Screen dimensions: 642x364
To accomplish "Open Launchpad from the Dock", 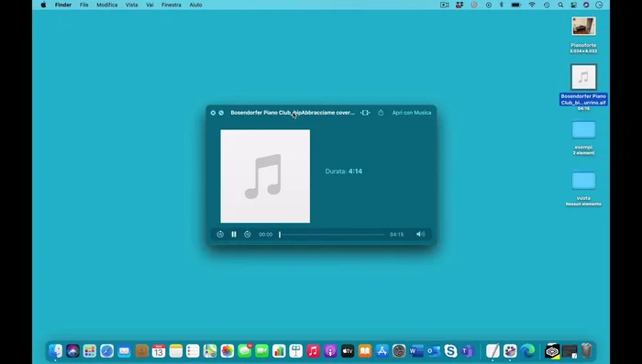I will (x=90, y=351).
